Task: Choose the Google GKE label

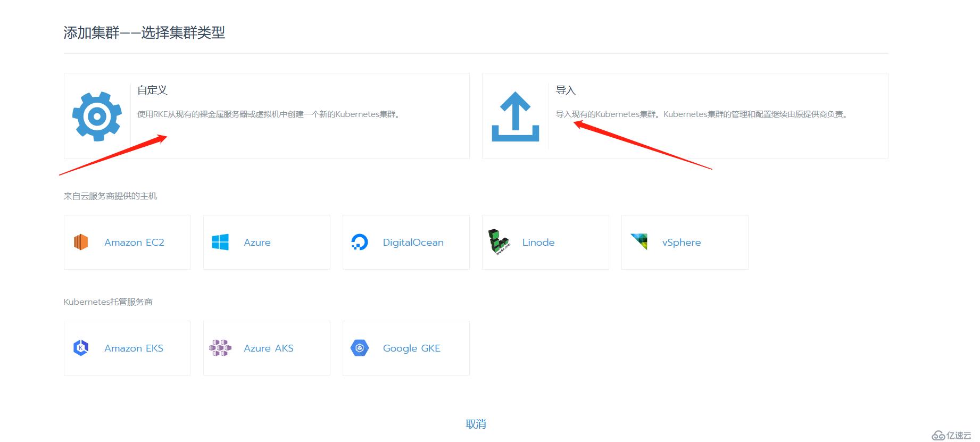Action: [x=412, y=348]
